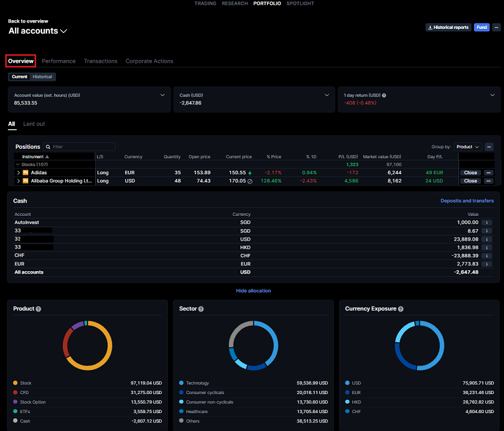Click the Historical reports button

coord(447,27)
